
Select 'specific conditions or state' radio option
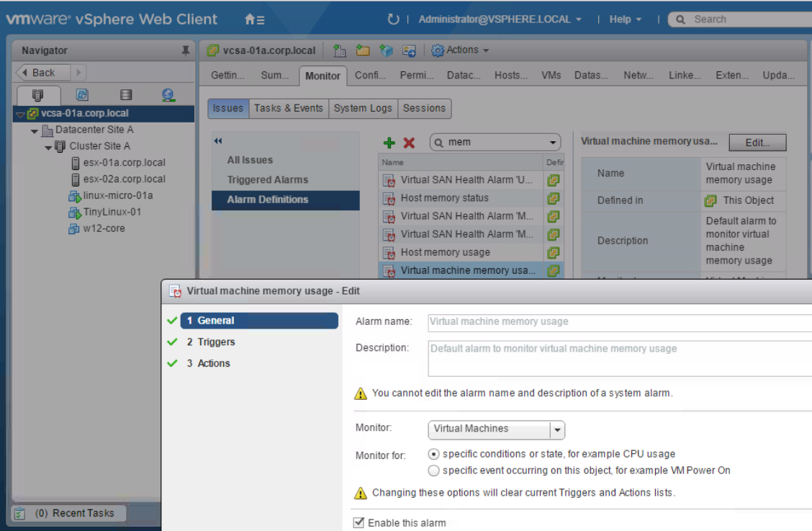pos(433,454)
